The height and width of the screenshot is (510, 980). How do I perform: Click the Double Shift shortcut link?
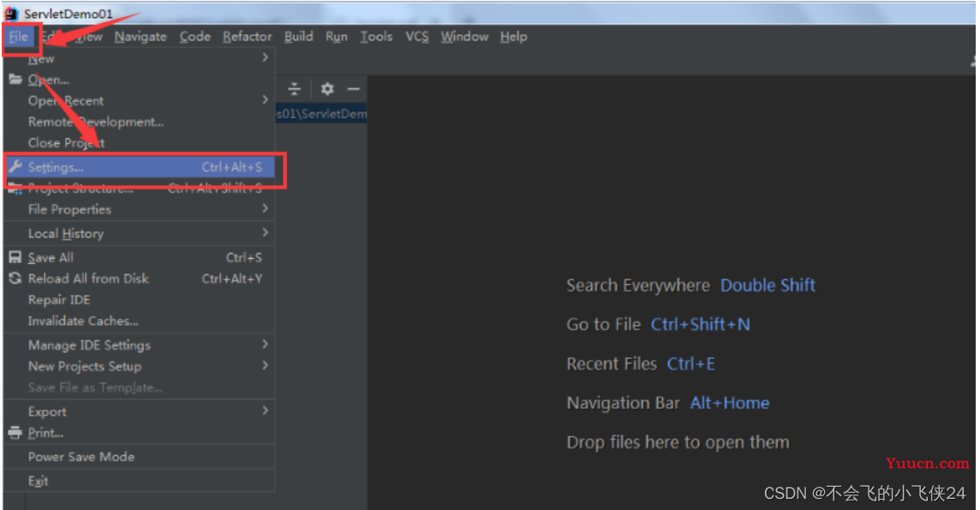(768, 285)
